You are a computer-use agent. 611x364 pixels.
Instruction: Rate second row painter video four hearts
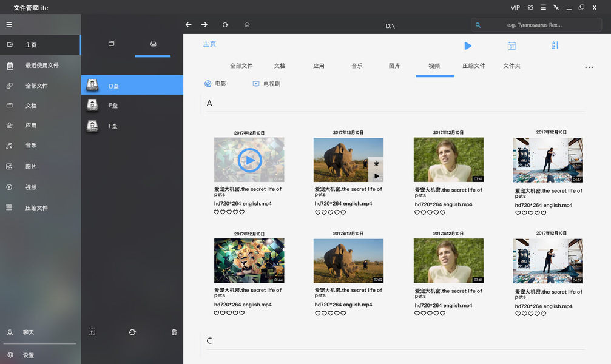pos(537,314)
